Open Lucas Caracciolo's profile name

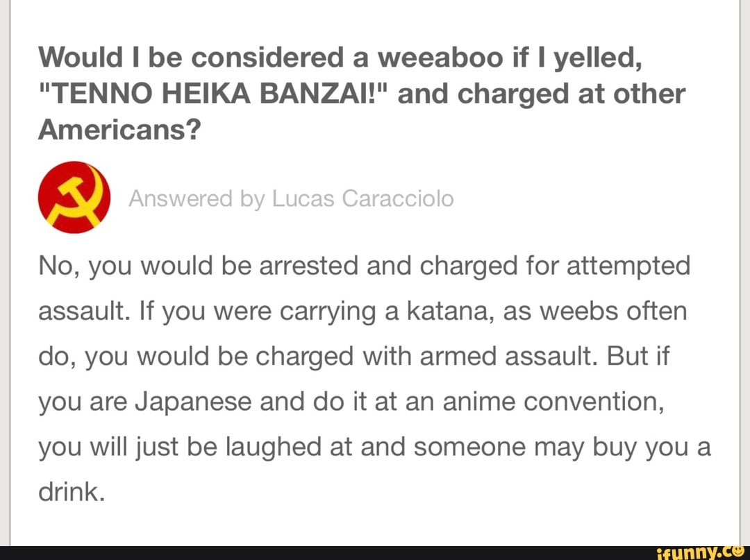tap(362, 198)
